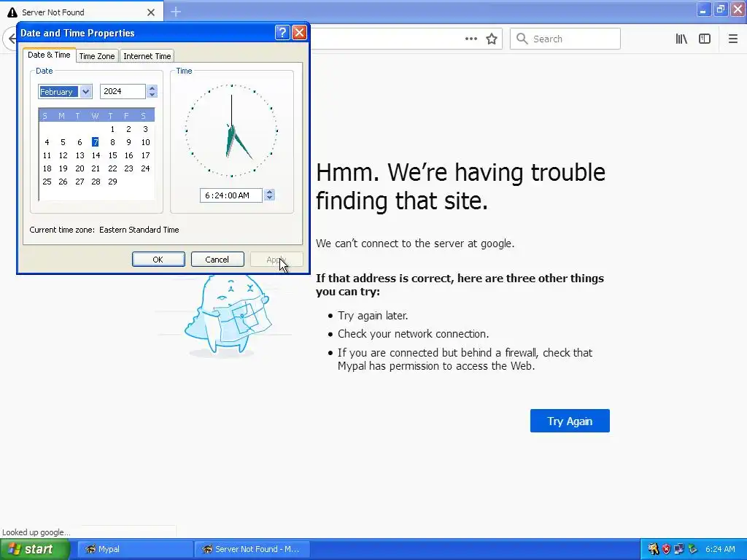
Task: Switch to Server Not Found taskbar item
Action: click(252, 549)
